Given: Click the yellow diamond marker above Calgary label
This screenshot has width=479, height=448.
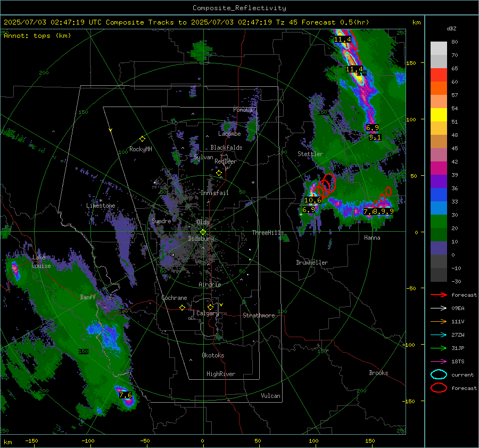Looking at the screenshot, I should pyautogui.click(x=210, y=307).
